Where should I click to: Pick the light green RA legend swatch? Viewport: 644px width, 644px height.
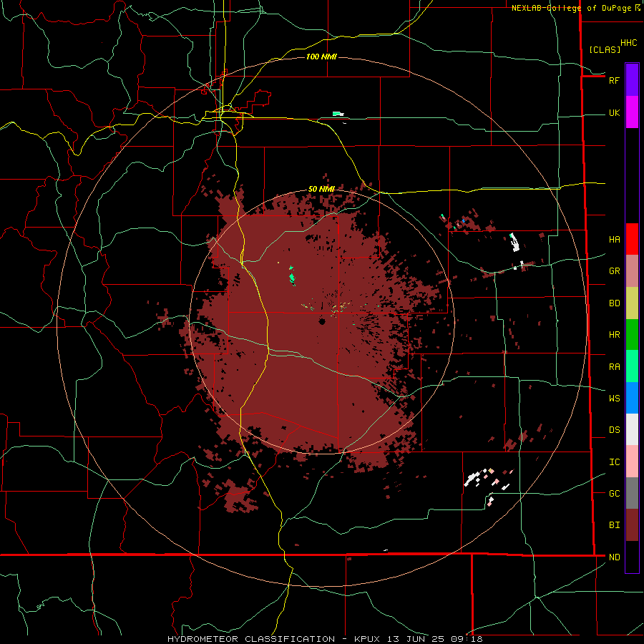click(632, 366)
